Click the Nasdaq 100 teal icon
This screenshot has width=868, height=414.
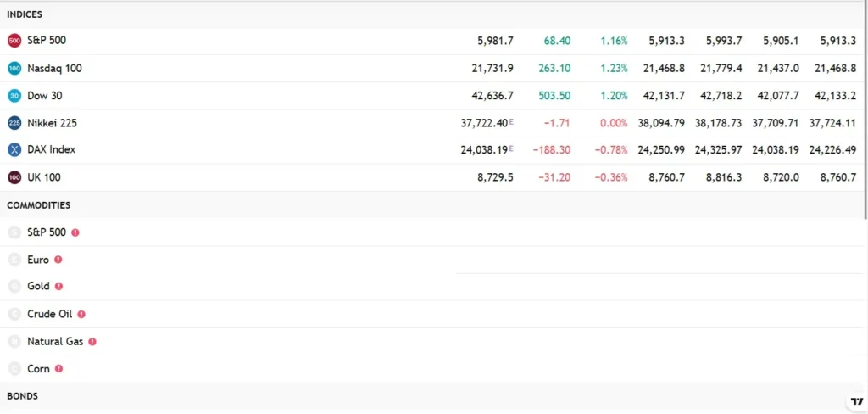14,68
